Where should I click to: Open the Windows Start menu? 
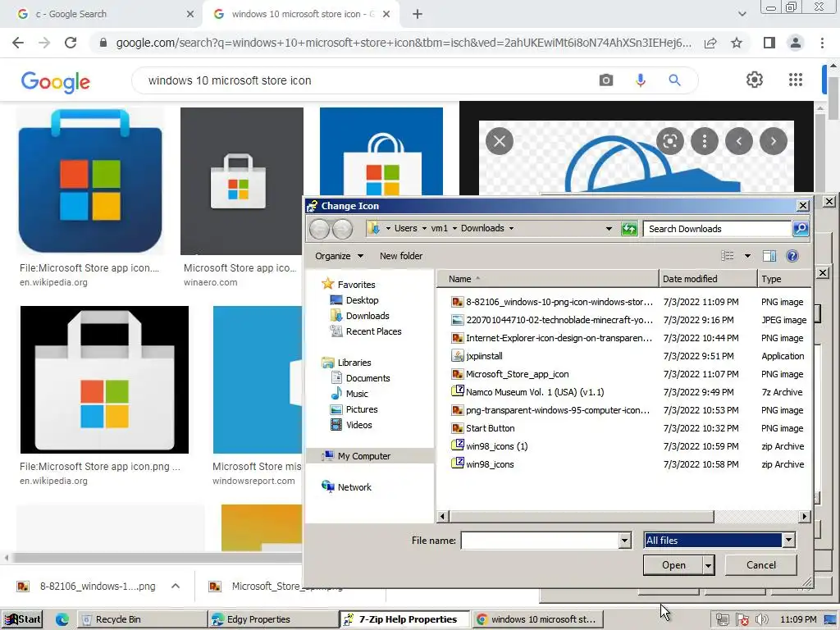pos(22,619)
